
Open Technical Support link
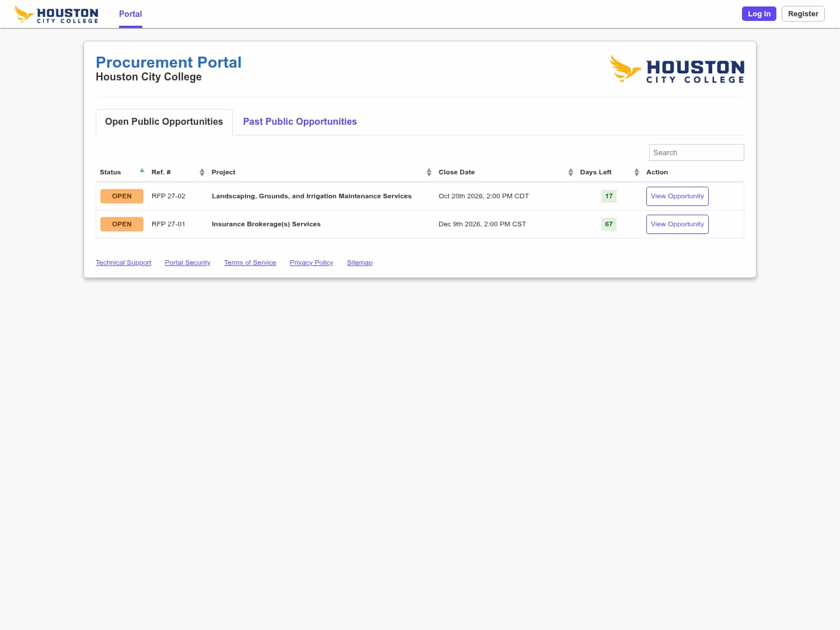coord(123,262)
